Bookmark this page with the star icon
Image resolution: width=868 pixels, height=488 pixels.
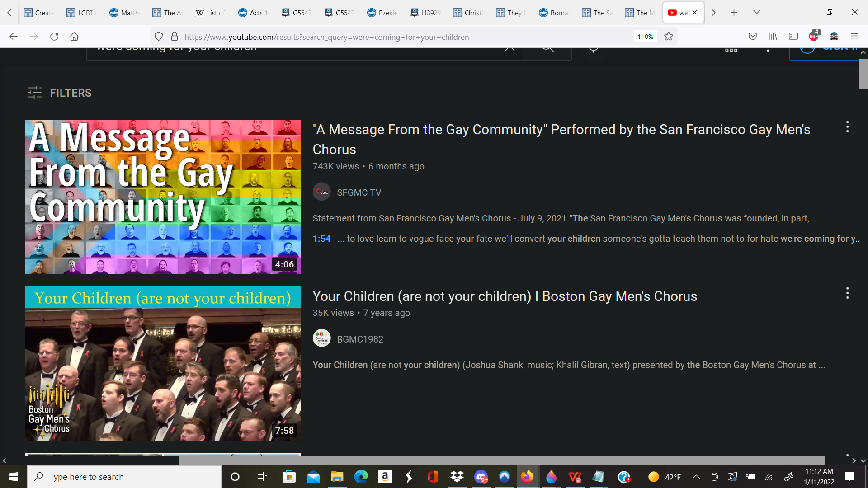[x=669, y=37]
